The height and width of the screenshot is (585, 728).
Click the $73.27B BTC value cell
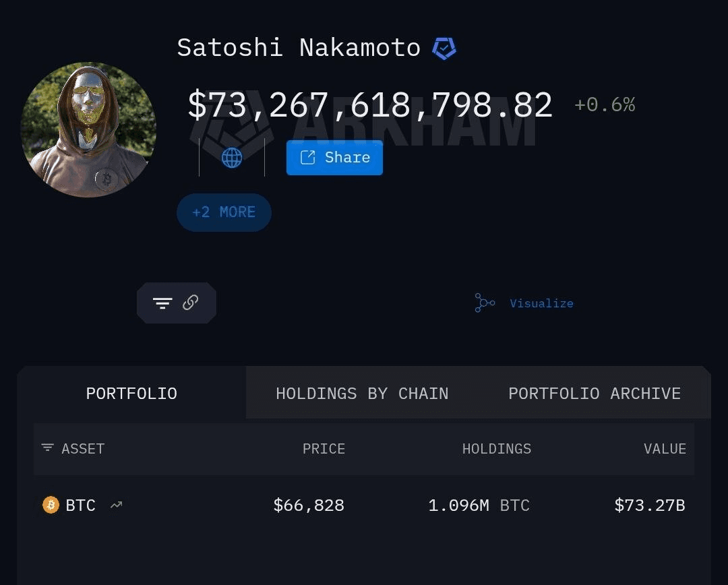[x=650, y=505]
